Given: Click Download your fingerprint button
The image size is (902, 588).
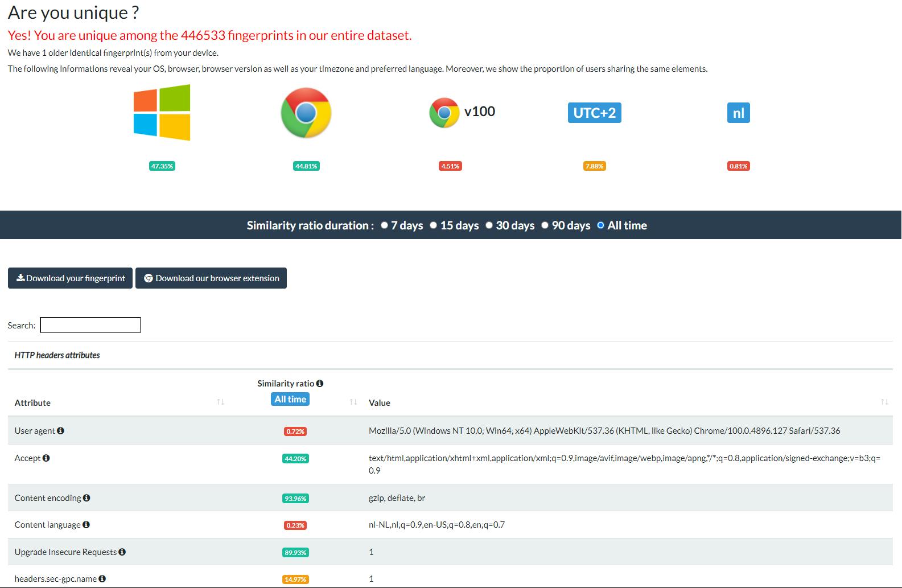Looking at the screenshot, I should click(70, 278).
